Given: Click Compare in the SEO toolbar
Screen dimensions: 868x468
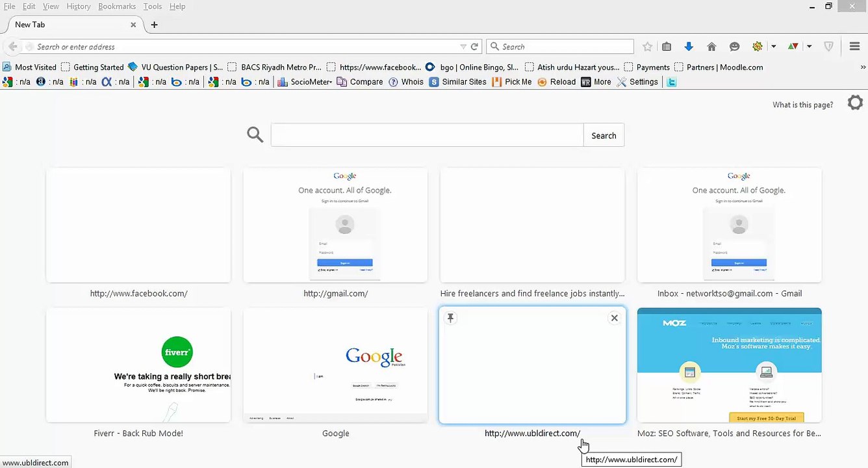Looking at the screenshot, I should (x=360, y=82).
